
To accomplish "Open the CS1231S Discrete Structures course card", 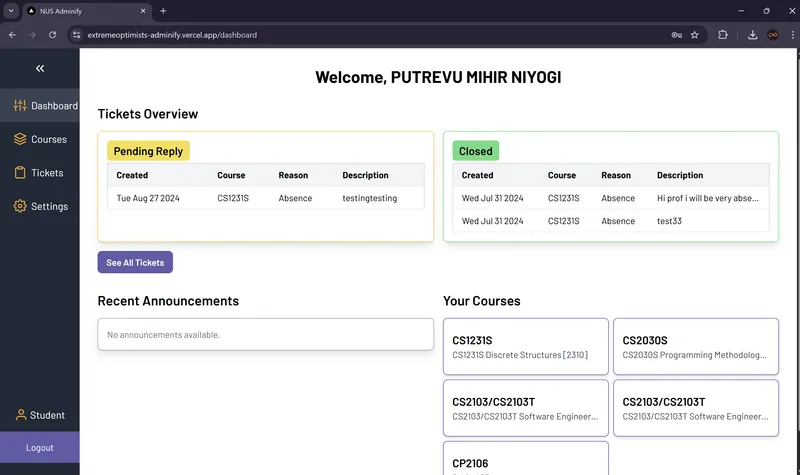I will (x=525, y=347).
